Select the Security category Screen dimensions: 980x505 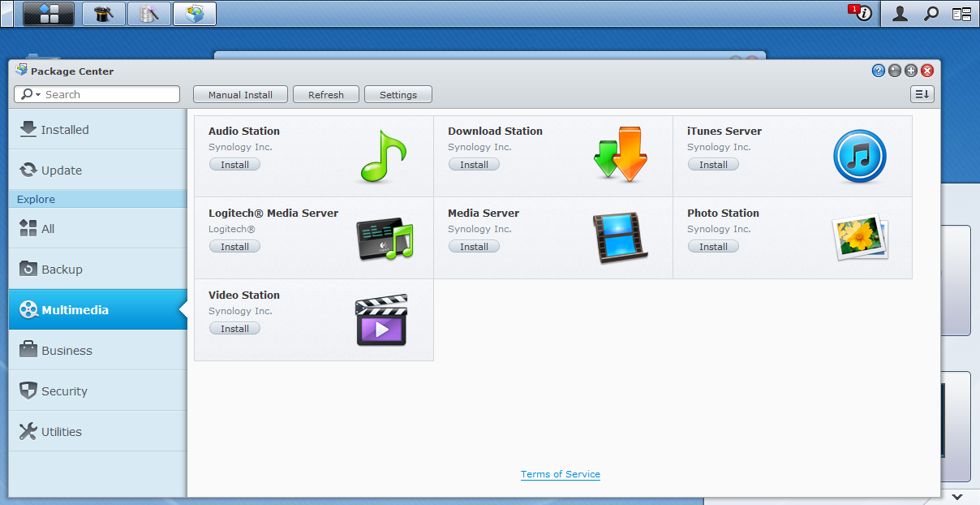coord(97,391)
